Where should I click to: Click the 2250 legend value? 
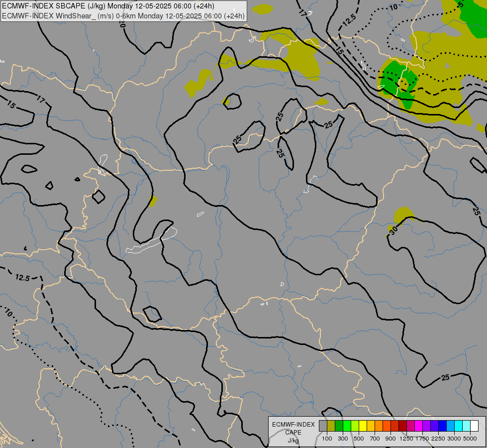click(438, 439)
